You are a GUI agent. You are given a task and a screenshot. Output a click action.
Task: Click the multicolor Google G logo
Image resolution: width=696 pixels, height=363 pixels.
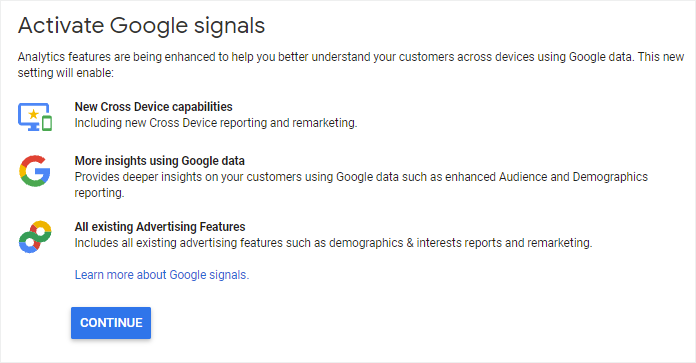point(35,171)
